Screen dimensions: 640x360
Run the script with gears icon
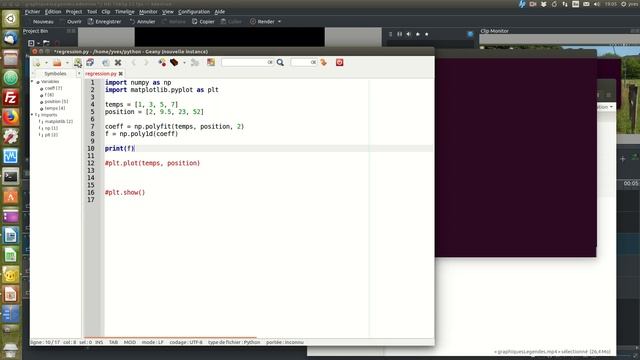pos(195,62)
